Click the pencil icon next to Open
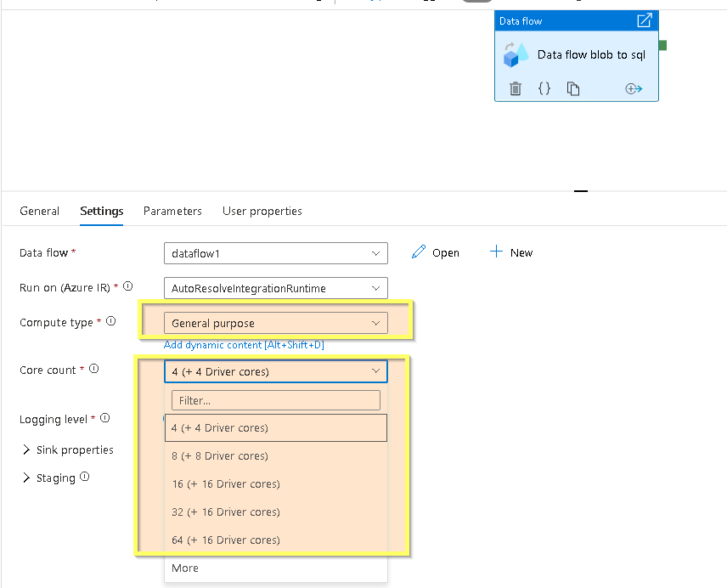The image size is (727, 588). pos(418,252)
